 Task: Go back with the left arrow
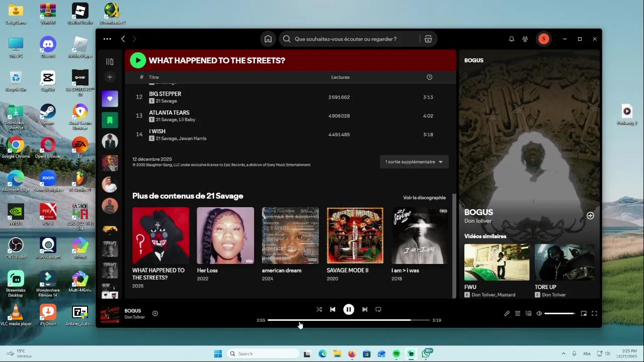point(123,39)
